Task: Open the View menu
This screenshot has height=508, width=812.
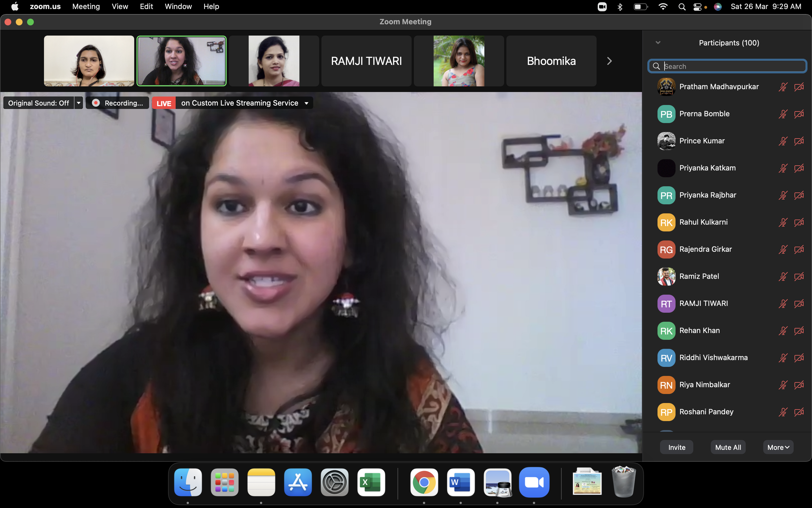Action: click(120, 7)
